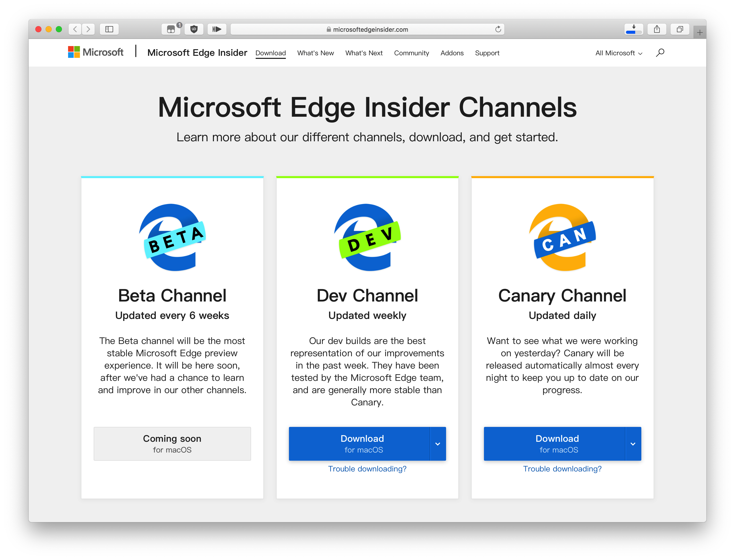Viewport: 735px width, 560px height.
Task: Open the uBlock Origin shield extension
Action: tap(194, 29)
